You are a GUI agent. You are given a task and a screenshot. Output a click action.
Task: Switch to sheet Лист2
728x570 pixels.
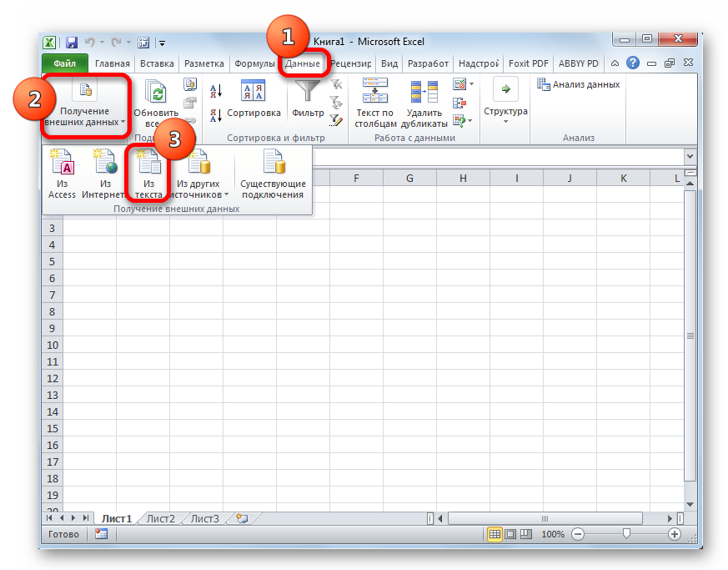tap(161, 518)
